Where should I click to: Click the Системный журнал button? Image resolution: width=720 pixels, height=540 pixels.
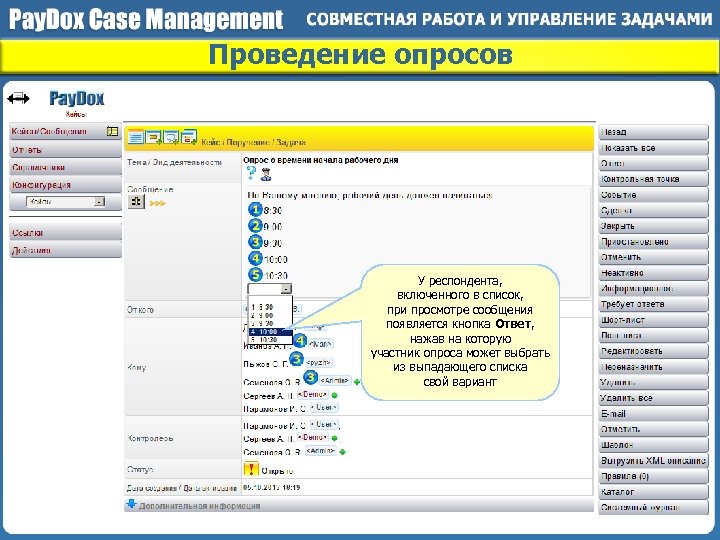(653, 507)
